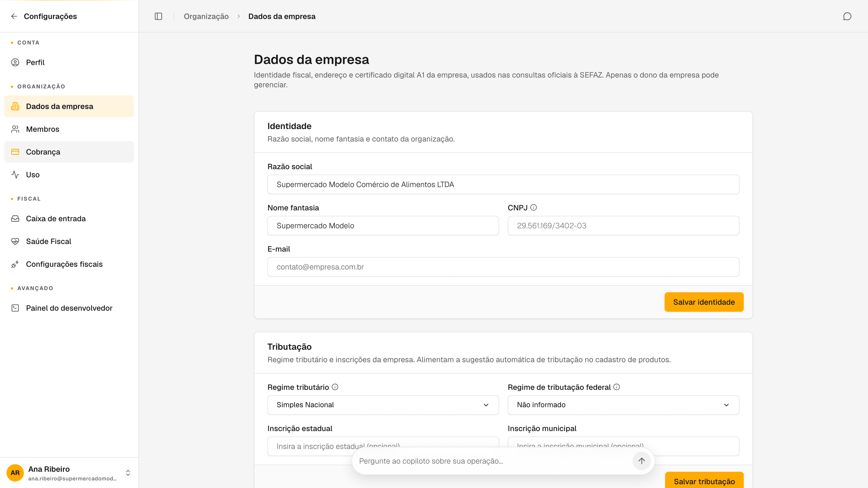Send copilot message with arrow button

[642, 461]
